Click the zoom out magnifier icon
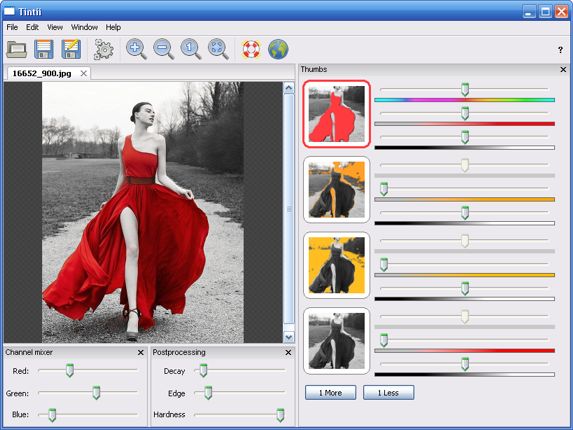Viewport: 573px width, 430px height. 163,49
